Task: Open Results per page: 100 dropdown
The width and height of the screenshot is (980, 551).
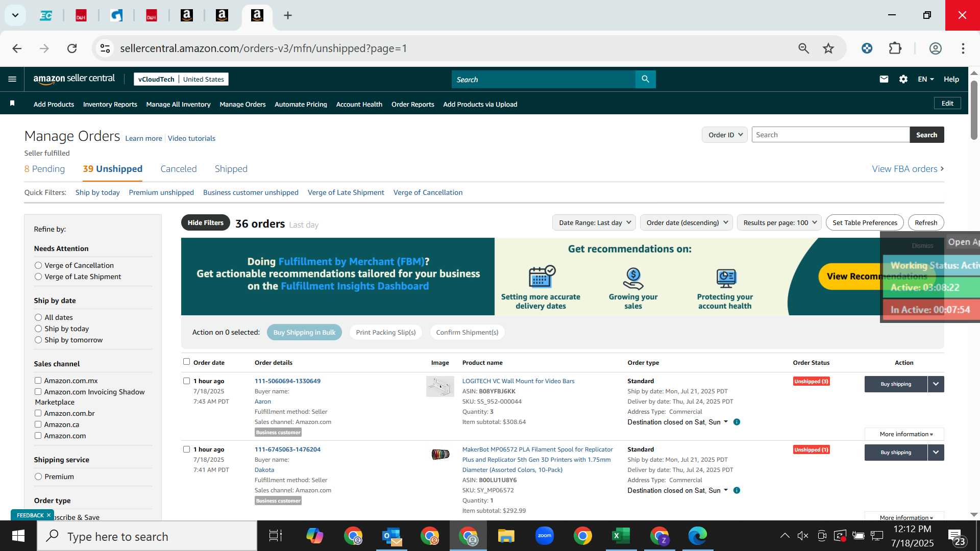Action: point(779,222)
